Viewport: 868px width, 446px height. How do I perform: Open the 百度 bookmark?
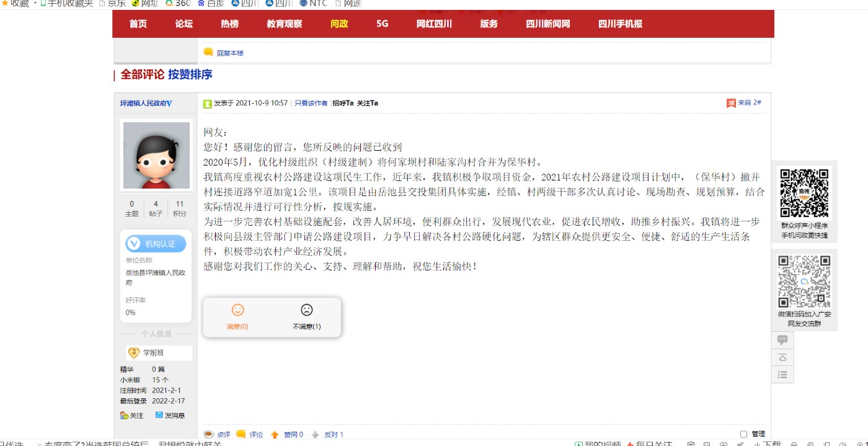[x=211, y=3]
